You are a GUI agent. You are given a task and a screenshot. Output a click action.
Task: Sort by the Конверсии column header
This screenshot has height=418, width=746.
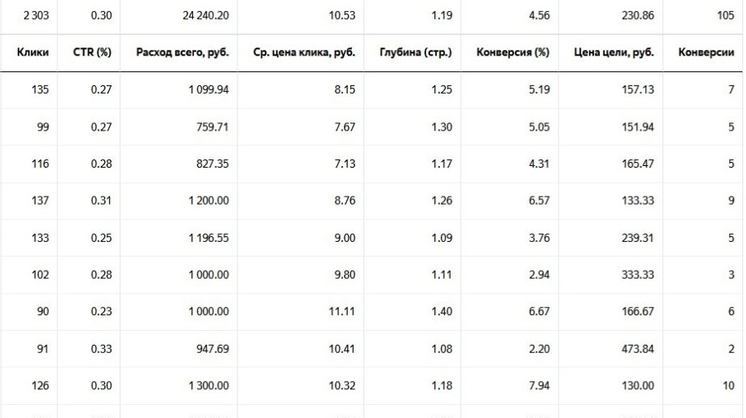(x=706, y=52)
